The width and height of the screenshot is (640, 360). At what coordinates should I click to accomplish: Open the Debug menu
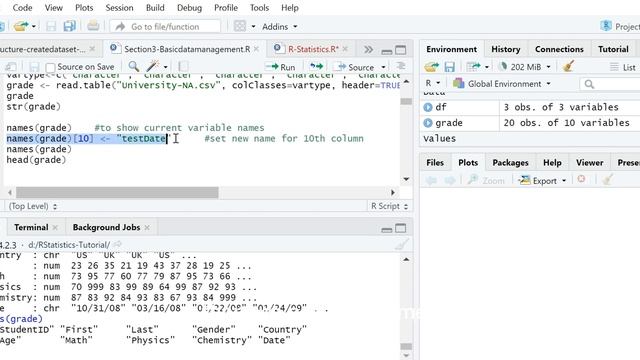tap(189, 8)
